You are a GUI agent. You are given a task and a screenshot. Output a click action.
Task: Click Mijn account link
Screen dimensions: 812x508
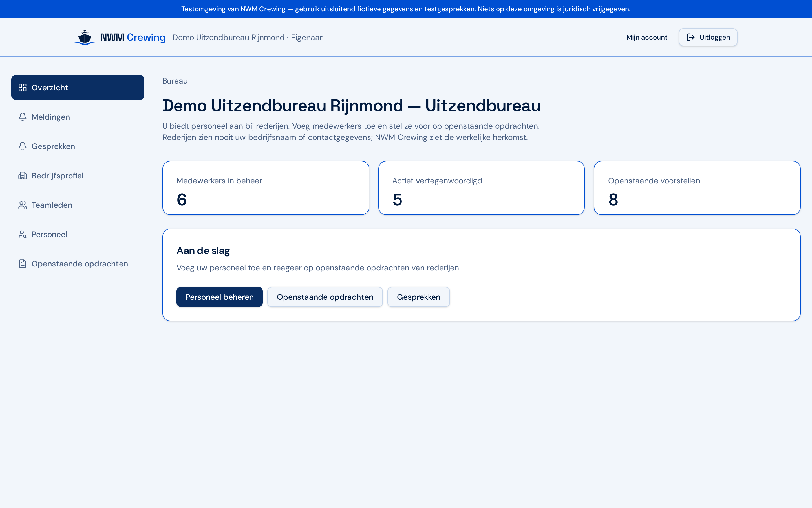(x=646, y=37)
